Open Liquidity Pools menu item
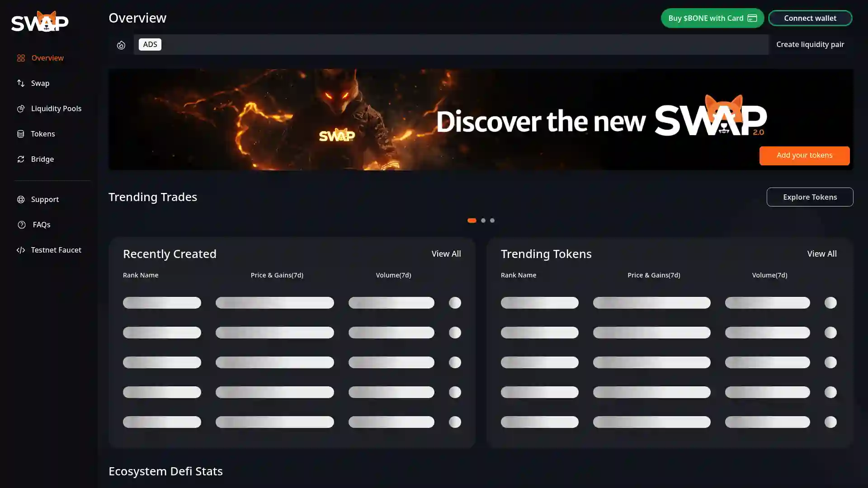Viewport: 868px width, 488px height. click(56, 108)
